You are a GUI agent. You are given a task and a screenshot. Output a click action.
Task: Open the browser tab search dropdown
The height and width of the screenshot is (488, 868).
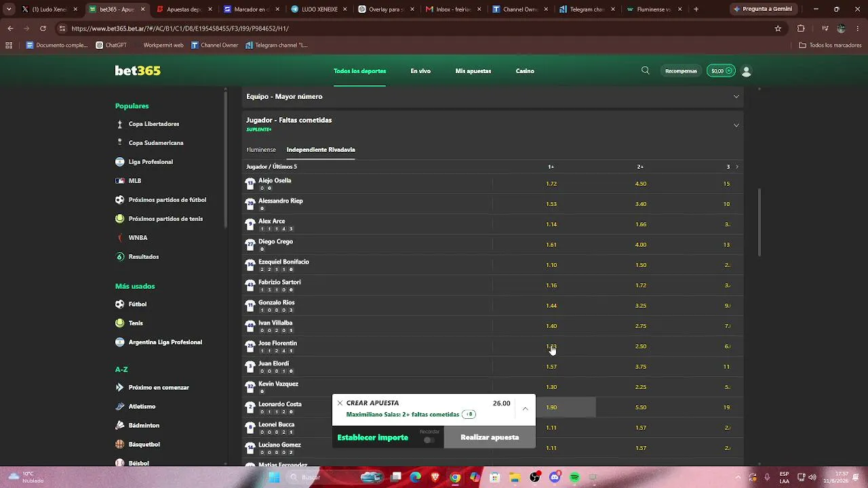(9, 9)
